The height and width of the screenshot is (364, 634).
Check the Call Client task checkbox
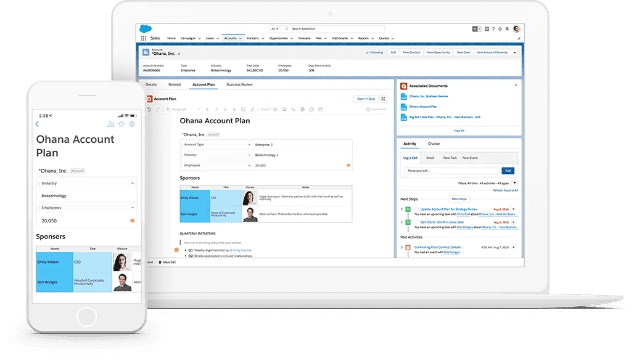click(416, 222)
